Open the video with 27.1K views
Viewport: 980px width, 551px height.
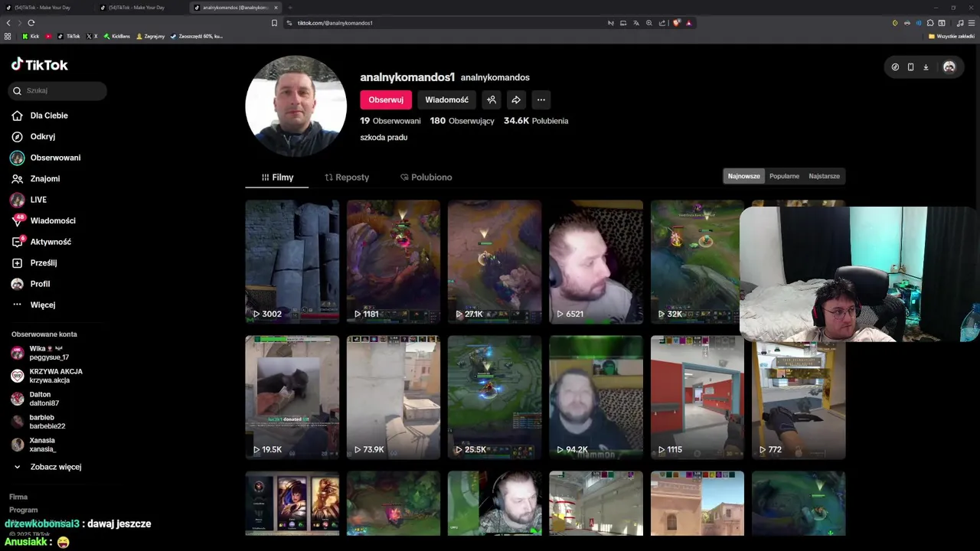click(x=495, y=262)
